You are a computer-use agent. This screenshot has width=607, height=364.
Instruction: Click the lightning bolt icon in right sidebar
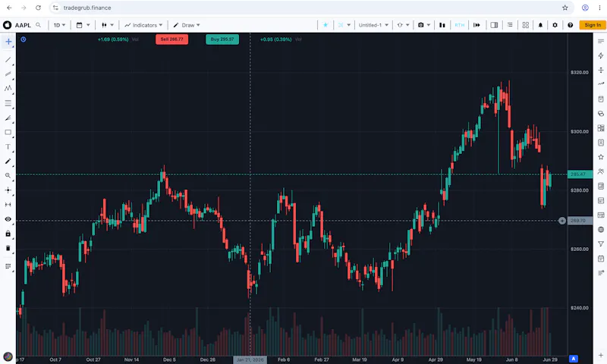tap(600, 55)
